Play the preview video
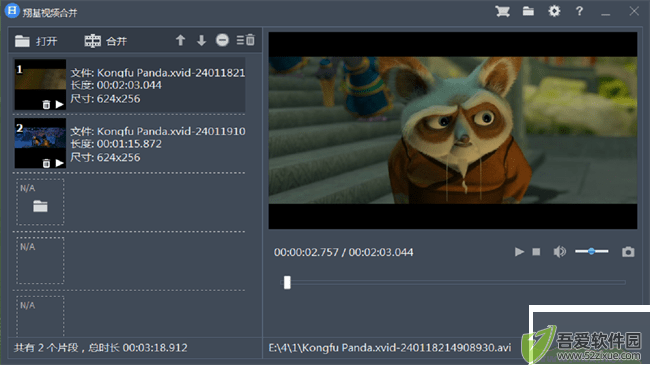 (519, 252)
